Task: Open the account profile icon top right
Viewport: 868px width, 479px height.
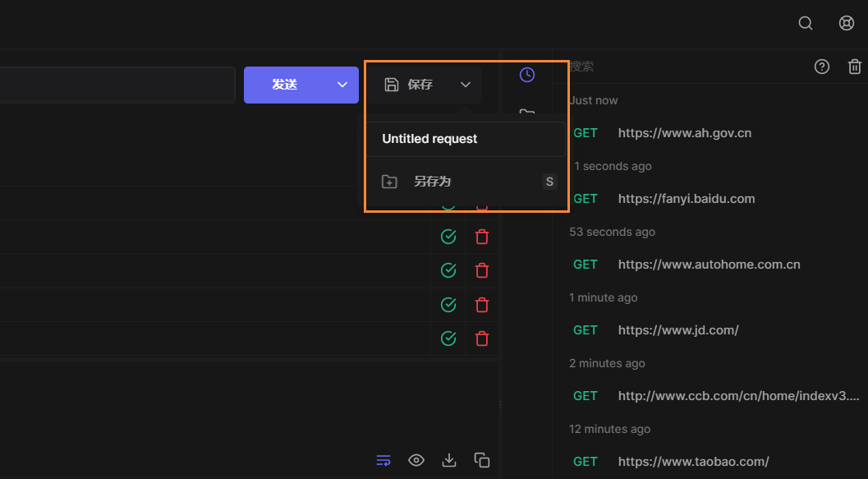Action: 847,23
